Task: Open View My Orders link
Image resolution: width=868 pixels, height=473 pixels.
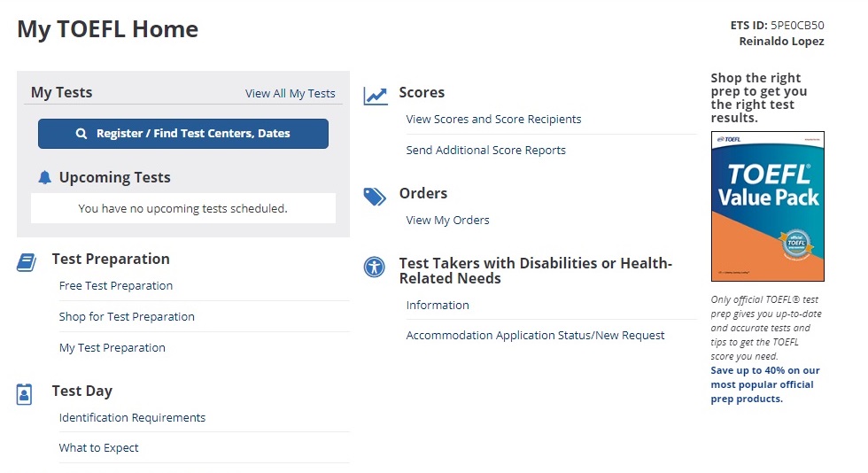Action: [448, 220]
